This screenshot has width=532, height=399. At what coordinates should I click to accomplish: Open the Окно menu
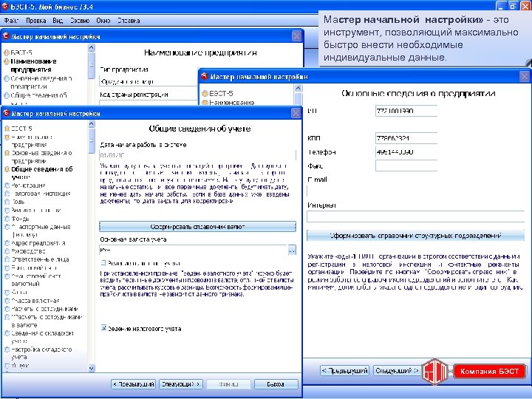pyautogui.click(x=103, y=21)
